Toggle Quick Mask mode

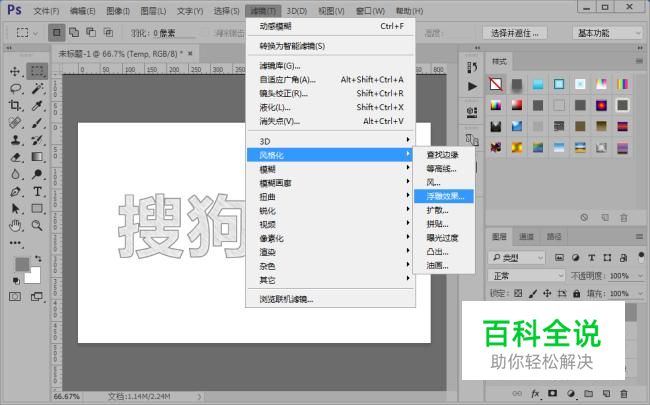[x=15, y=296]
